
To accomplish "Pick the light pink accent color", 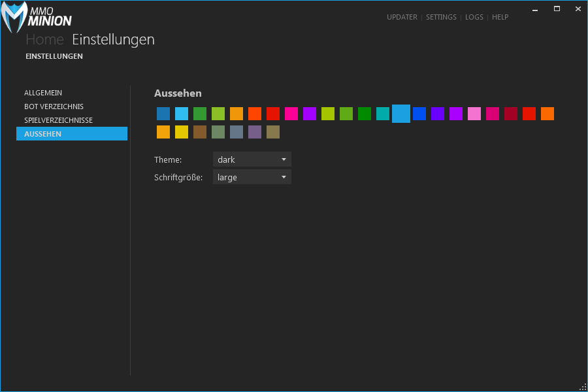I will [474, 114].
